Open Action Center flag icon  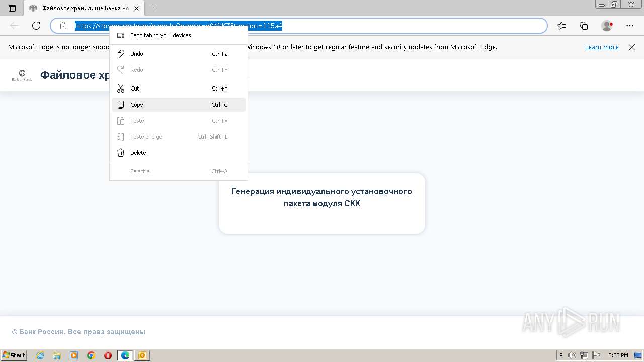click(x=596, y=355)
